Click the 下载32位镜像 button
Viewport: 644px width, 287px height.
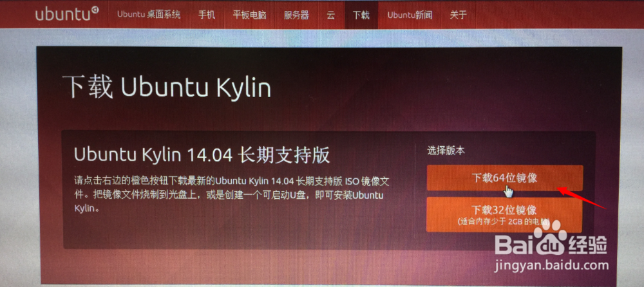pyautogui.click(x=504, y=214)
